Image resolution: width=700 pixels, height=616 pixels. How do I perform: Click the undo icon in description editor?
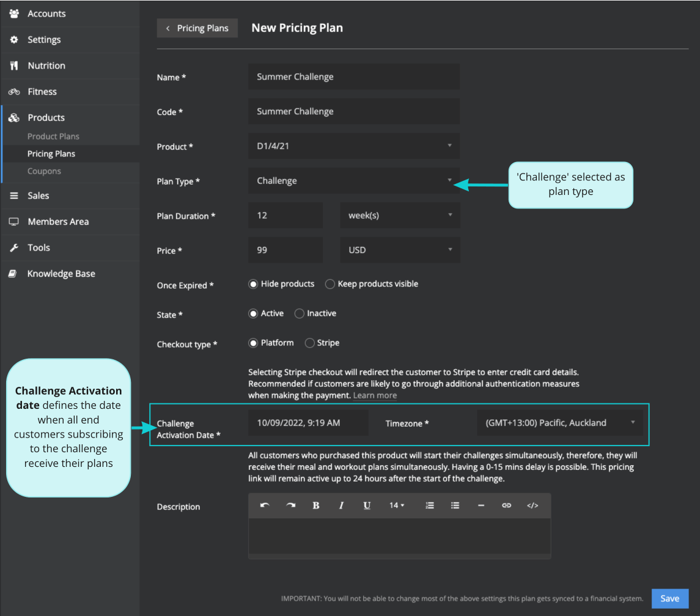click(265, 505)
